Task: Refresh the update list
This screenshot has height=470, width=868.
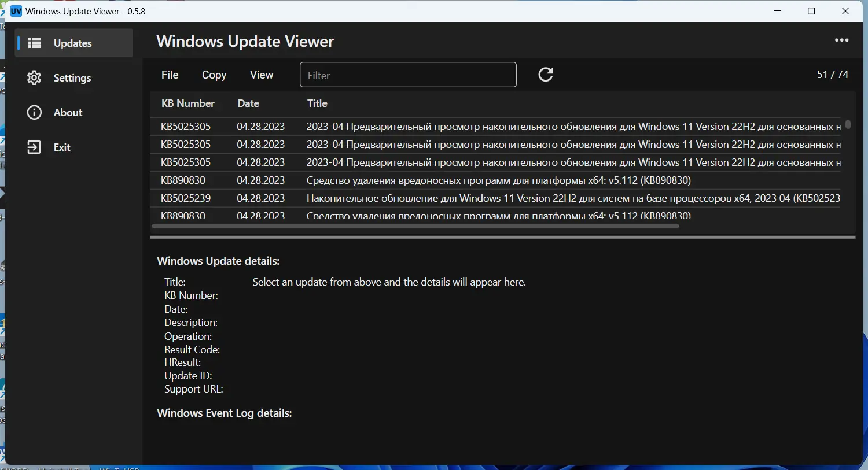Action: pyautogui.click(x=546, y=75)
